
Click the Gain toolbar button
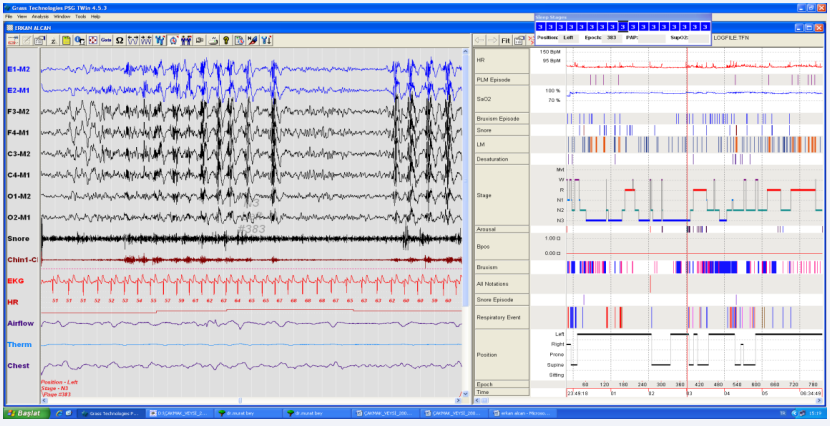click(x=105, y=40)
